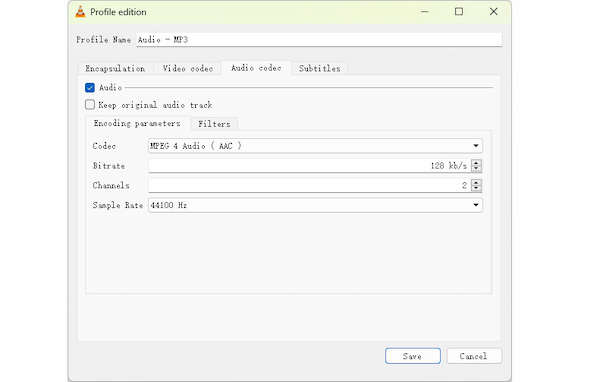Enable Keep original audio track
Image resolution: width=600 pixels, height=382 pixels.
(x=90, y=104)
